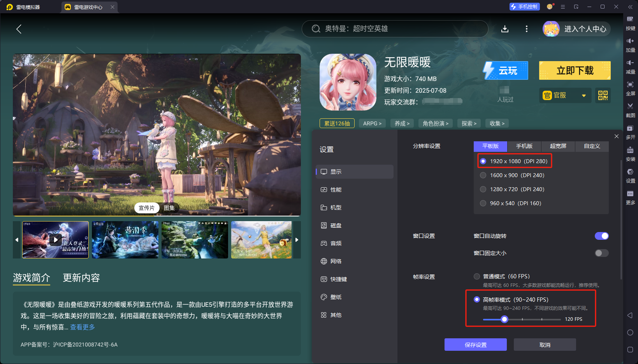Close the 雷电游戏中心 tab

coord(112,7)
